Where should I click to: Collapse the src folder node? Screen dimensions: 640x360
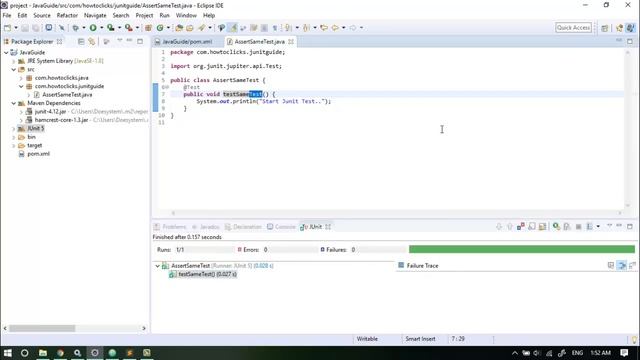pyautogui.click(x=13, y=69)
